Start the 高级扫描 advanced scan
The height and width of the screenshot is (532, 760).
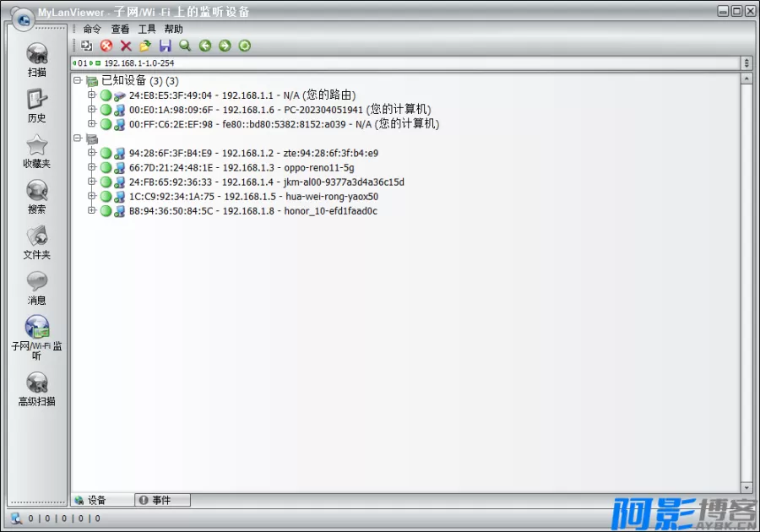(36, 387)
